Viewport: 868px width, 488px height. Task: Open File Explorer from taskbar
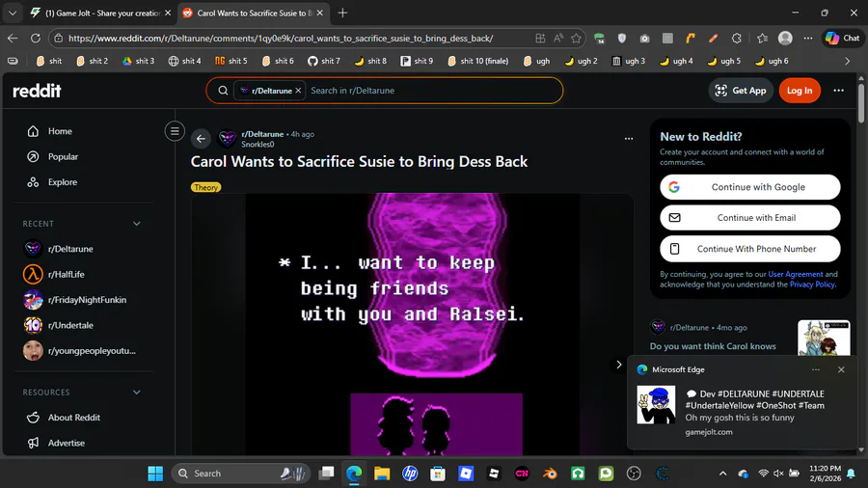tap(382, 474)
